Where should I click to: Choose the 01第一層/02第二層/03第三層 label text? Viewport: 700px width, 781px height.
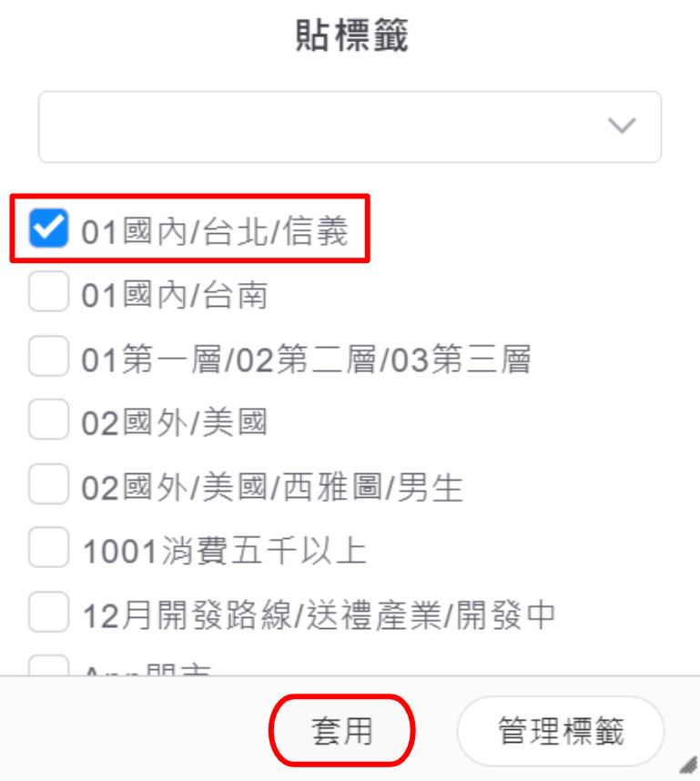click(x=307, y=359)
